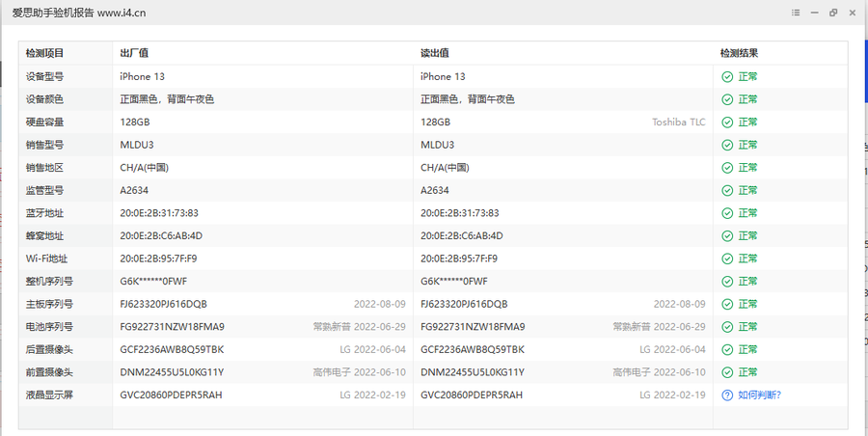
Task: Click factory-side 常熟新普 2022-06-29 note
Action: point(360,326)
